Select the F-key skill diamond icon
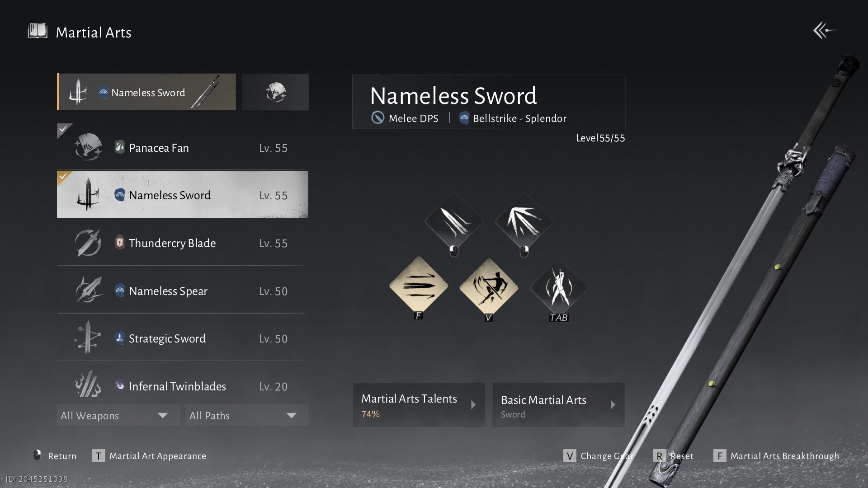This screenshot has width=868, height=488. click(419, 286)
